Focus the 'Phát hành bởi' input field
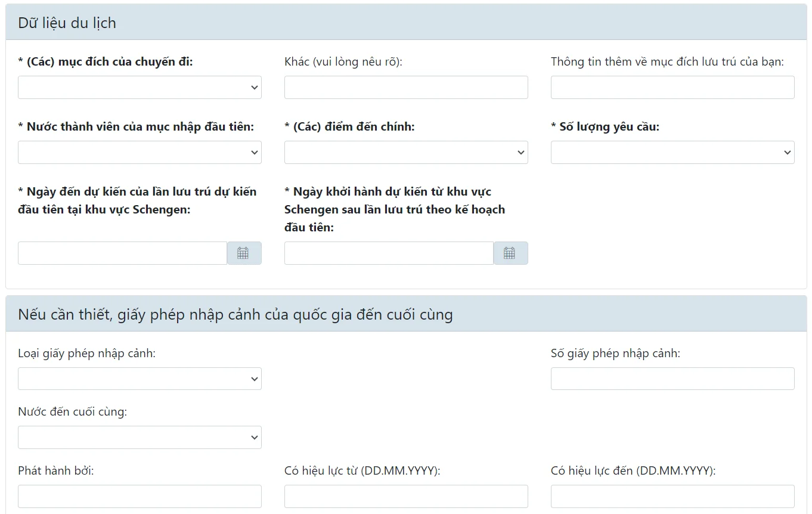 (x=140, y=496)
